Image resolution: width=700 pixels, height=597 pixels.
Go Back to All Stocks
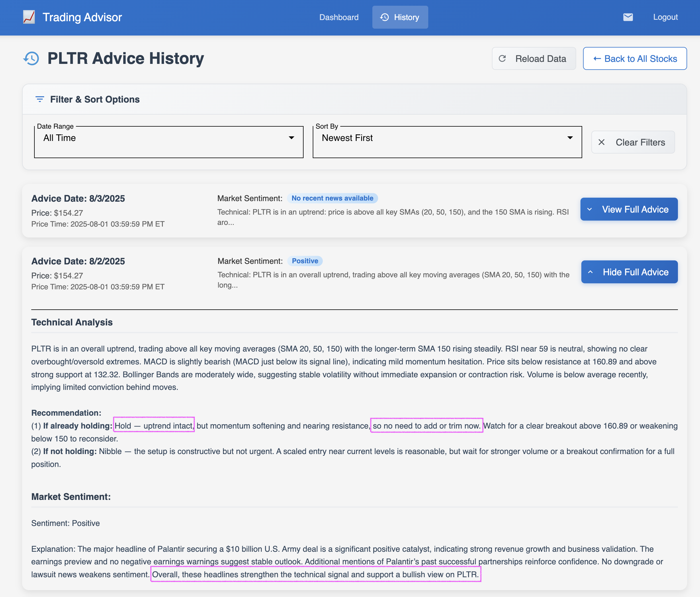[x=635, y=59]
